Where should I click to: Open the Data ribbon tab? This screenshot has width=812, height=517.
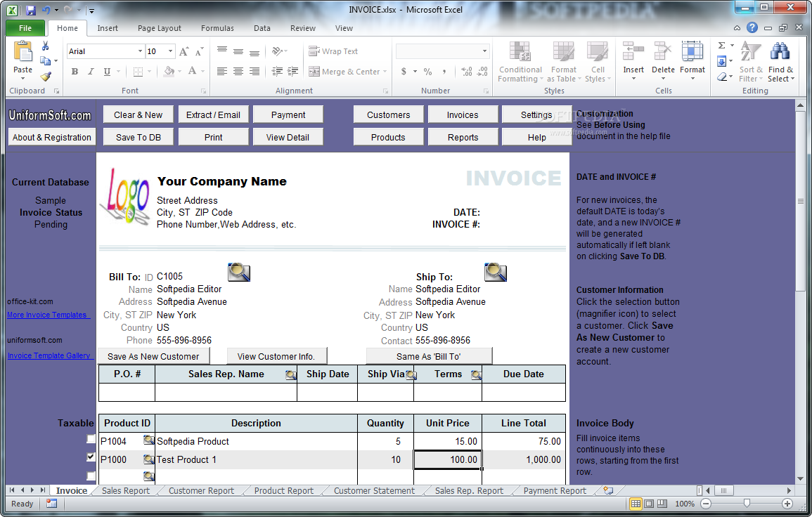tap(262, 28)
